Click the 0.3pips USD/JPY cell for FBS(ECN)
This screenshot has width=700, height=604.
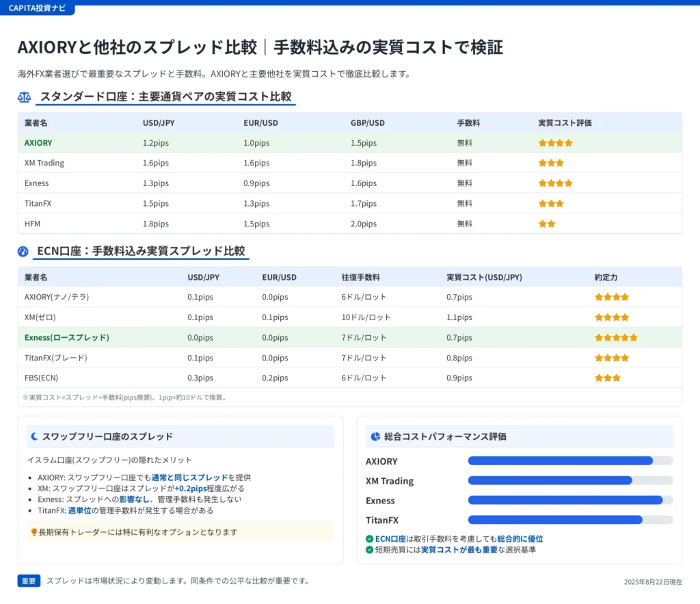(200, 378)
